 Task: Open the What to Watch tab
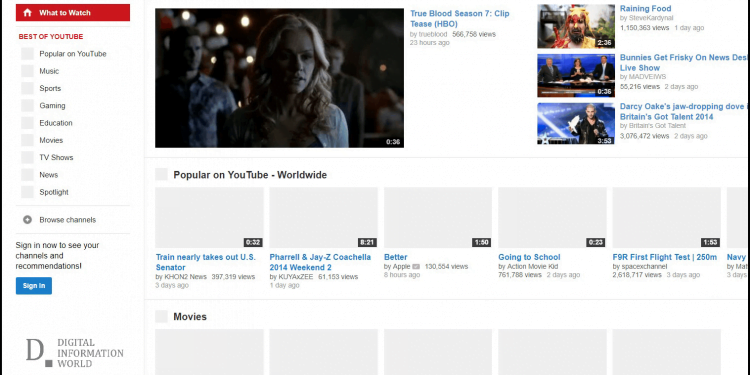(73, 12)
